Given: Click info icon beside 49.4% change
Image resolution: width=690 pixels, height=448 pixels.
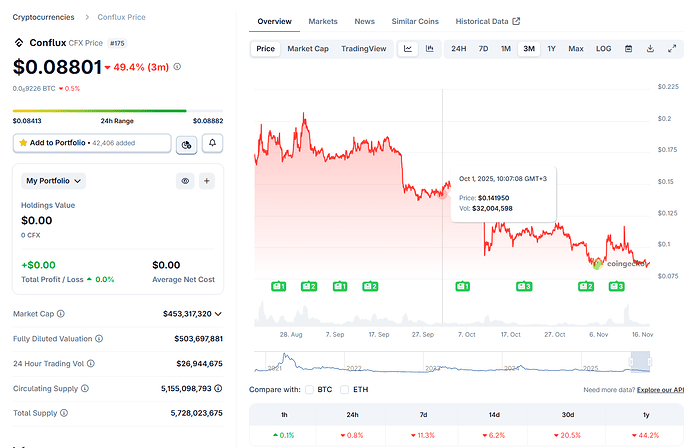Looking at the screenshot, I should coord(177,67).
